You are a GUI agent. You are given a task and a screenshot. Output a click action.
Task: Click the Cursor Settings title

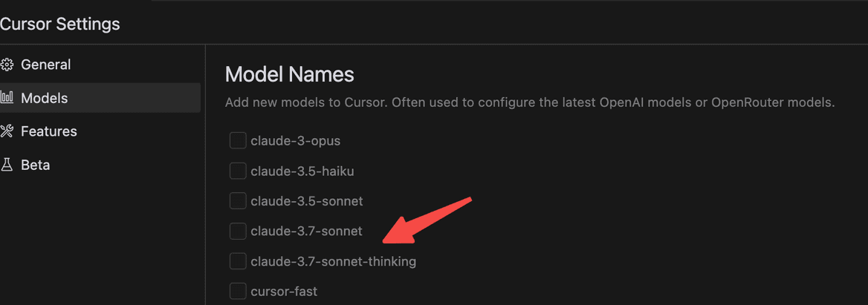click(59, 24)
